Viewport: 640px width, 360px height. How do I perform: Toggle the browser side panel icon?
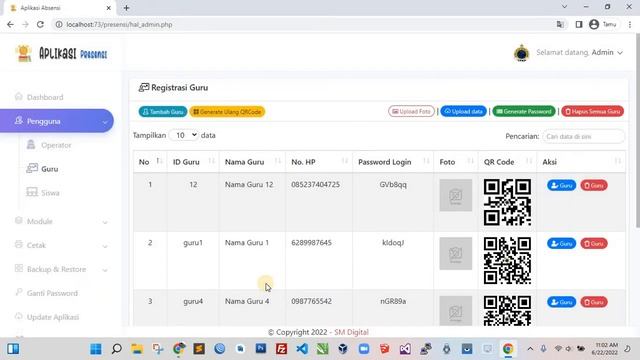(x=579, y=24)
